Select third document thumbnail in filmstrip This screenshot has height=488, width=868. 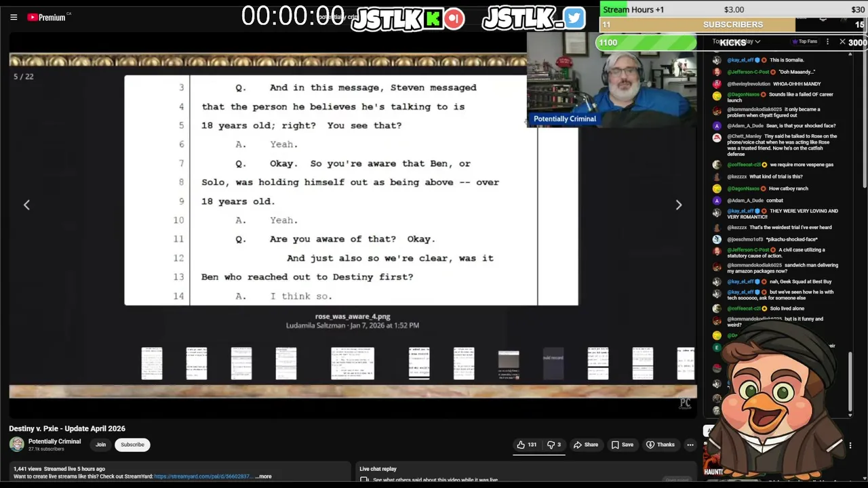[x=241, y=363]
